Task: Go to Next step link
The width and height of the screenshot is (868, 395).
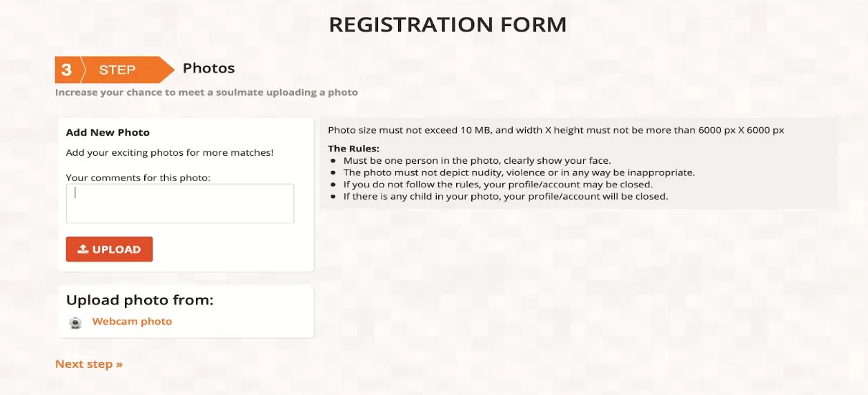Action: coord(89,364)
